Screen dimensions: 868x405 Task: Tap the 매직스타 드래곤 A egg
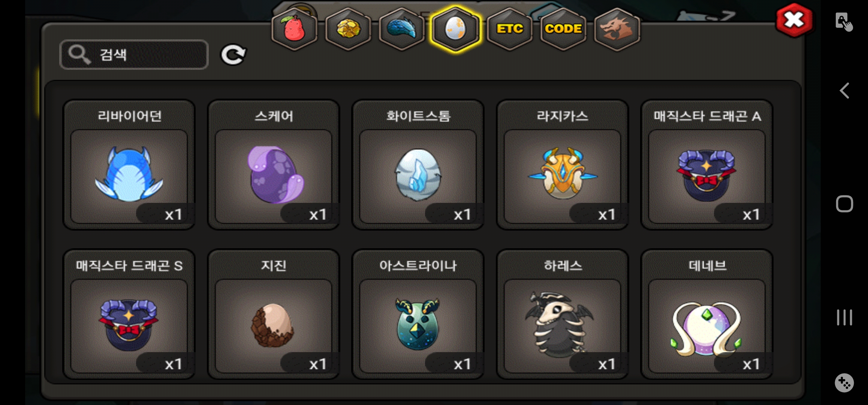point(707,165)
